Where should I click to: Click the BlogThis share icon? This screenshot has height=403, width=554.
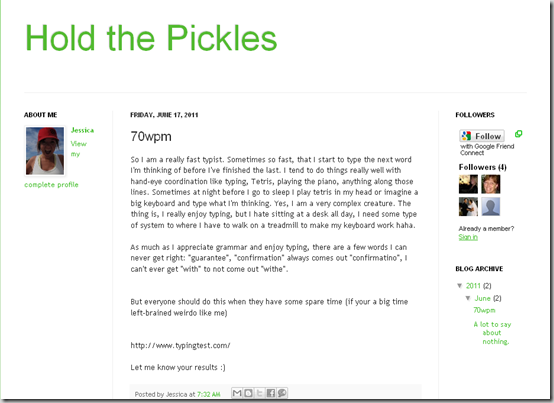248,393
